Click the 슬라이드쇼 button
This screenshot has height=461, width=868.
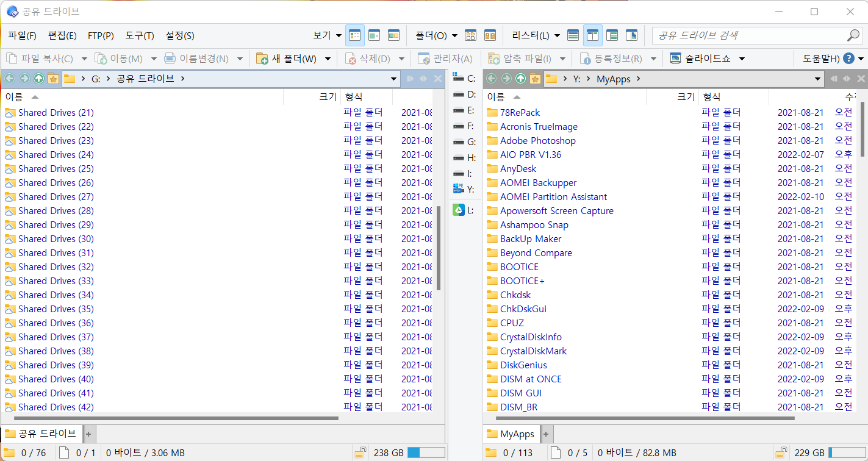click(x=701, y=59)
